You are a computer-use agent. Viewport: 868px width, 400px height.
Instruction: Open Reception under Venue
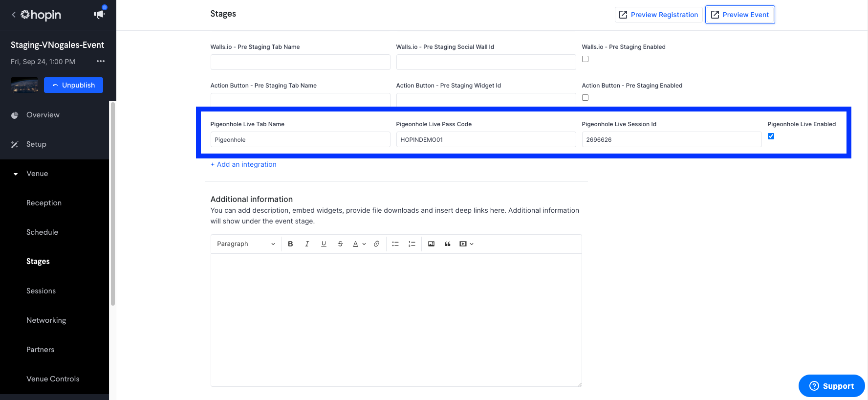[44, 203]
